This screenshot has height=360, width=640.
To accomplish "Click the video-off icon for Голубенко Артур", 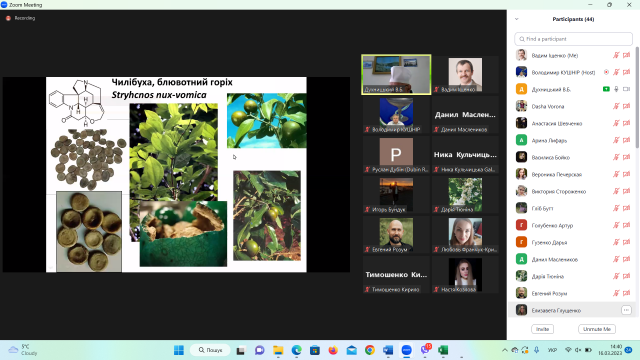I will pyautogui.click(x=627, y=225).
